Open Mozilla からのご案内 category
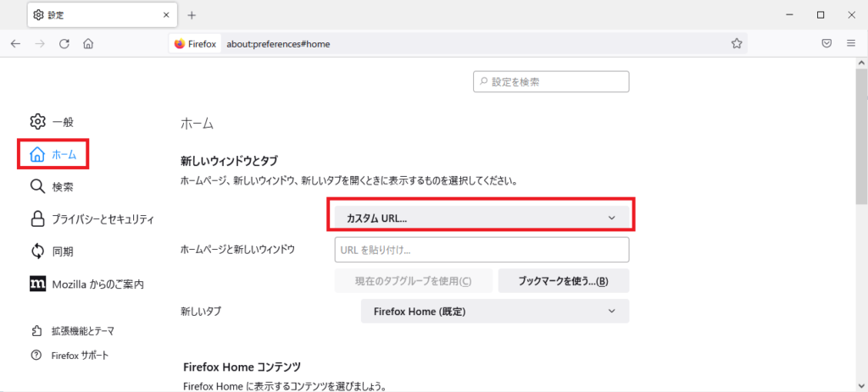868x392 pixels. [x=87, y=284]
